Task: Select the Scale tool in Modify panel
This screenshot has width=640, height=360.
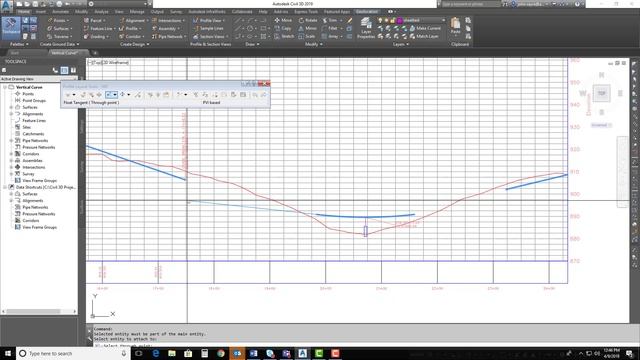Action: coord(307,36)
